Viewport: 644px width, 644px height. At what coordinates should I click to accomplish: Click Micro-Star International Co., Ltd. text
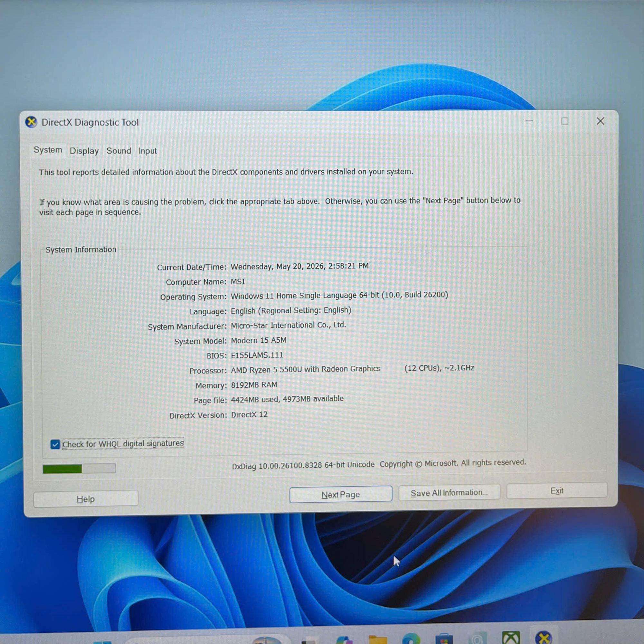(288, 325)
